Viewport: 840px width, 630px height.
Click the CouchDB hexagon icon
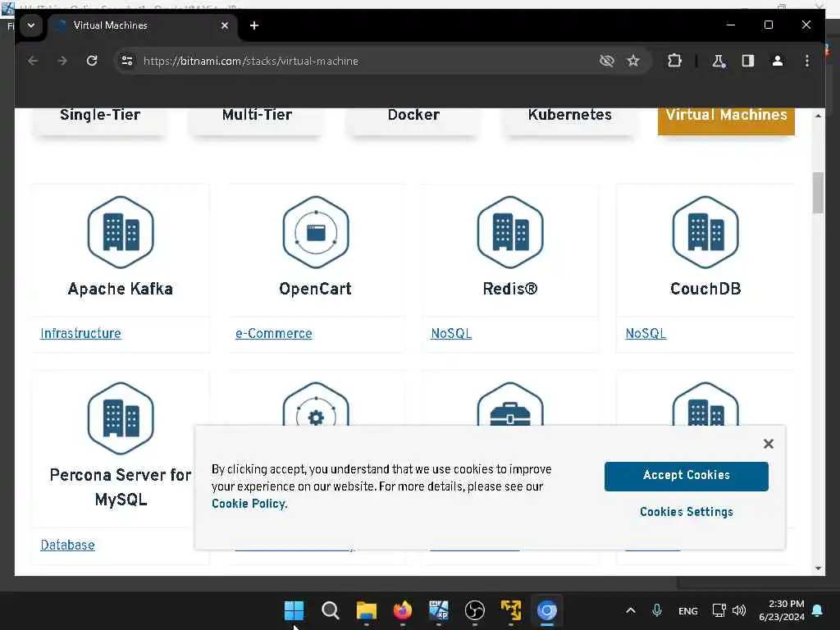[705, 232]
